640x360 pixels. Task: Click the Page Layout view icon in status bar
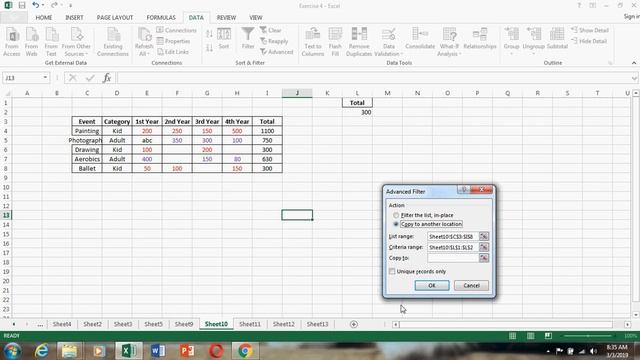pos(530,336)
